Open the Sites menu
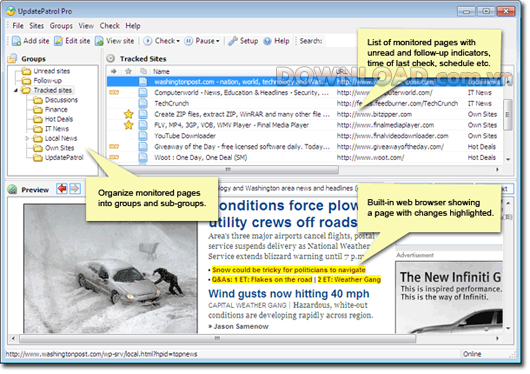 pos(37,26)
